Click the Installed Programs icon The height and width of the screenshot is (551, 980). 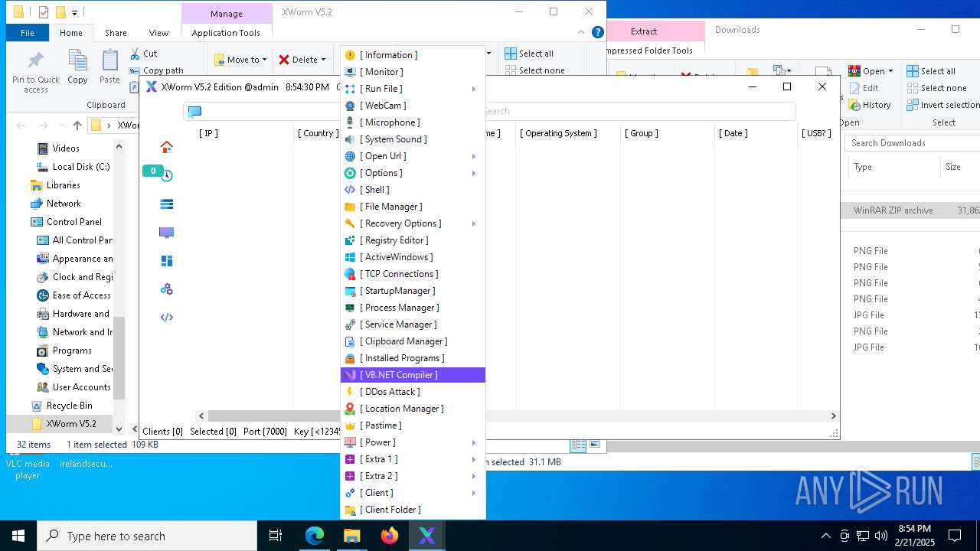click(x=350, y=358)
